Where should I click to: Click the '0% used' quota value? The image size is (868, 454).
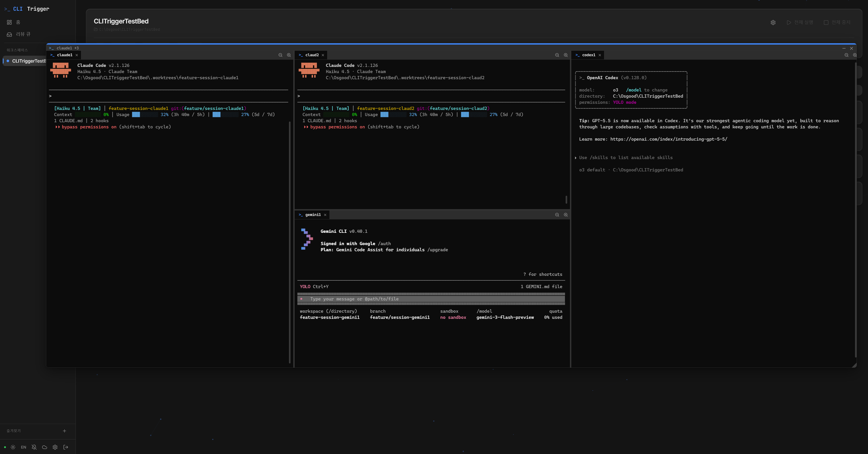(553, 318)
